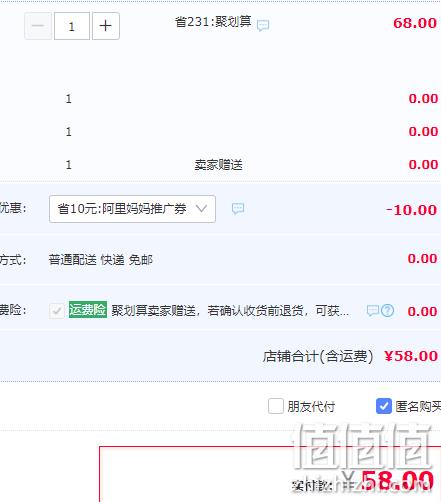441x502 pixels.
Task: Enable the 朋友代付 checkbox
Action: [x=276, y=406]
